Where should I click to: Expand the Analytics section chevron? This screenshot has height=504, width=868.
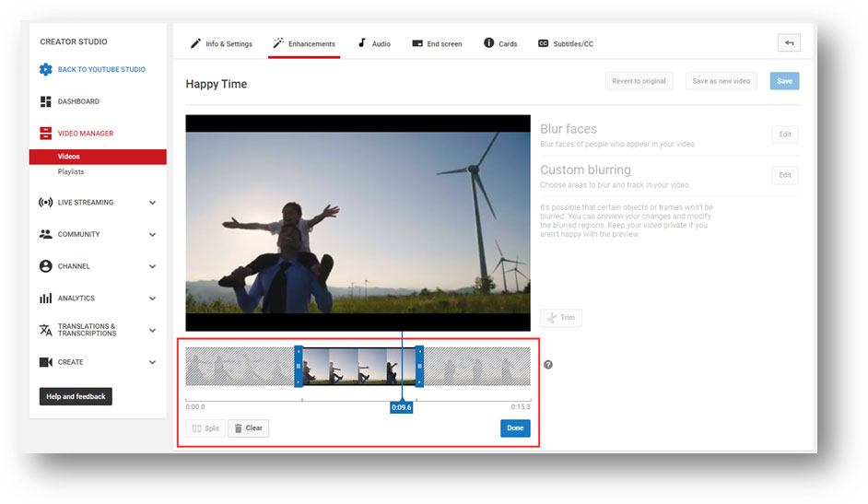(x=152, y=299)
